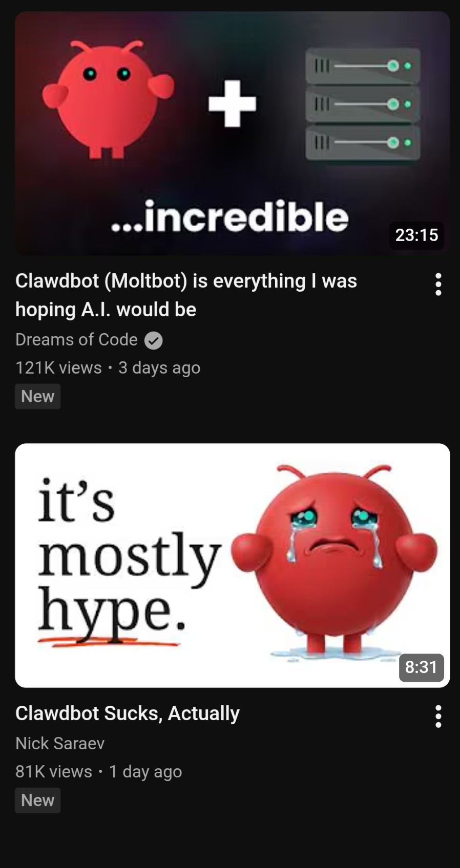
Task: Open the video titled Clawdbot Sucks, Actually
Action: [128, 713]
